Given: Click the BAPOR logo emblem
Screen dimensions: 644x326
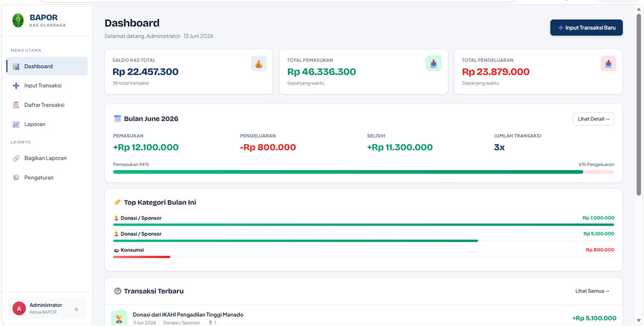Looking at the screenshot, I should (18, 21).
